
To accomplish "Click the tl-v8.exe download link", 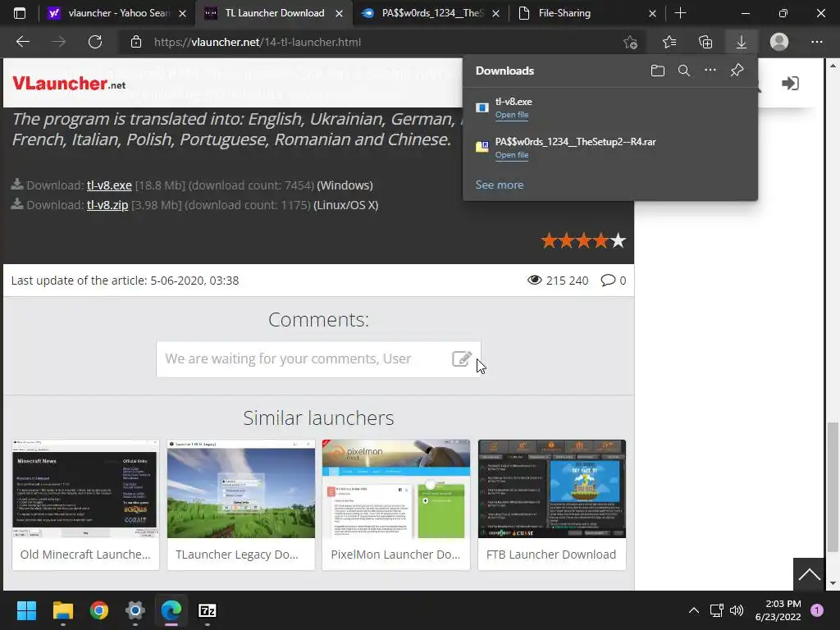I will 109,185.
